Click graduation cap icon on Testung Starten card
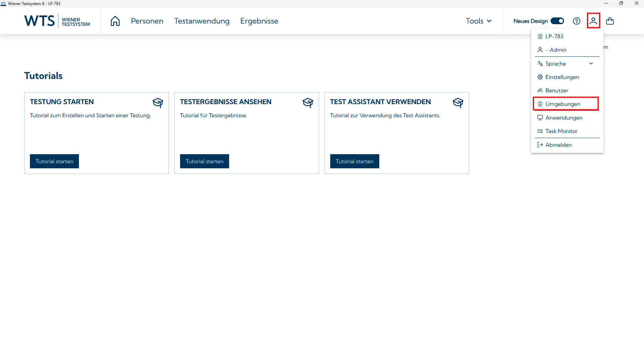 [x=158, y=102]
